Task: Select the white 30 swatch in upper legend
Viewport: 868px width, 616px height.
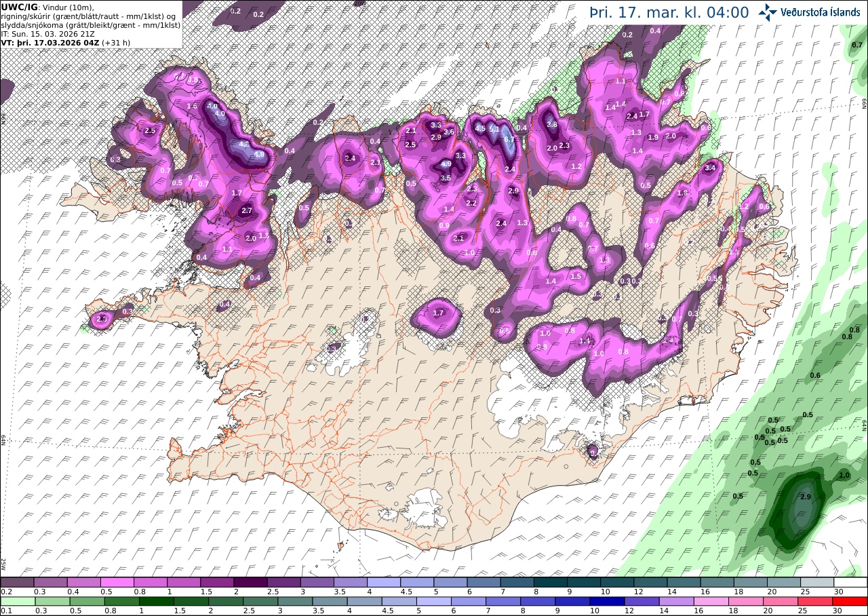Action: [851, 582]
